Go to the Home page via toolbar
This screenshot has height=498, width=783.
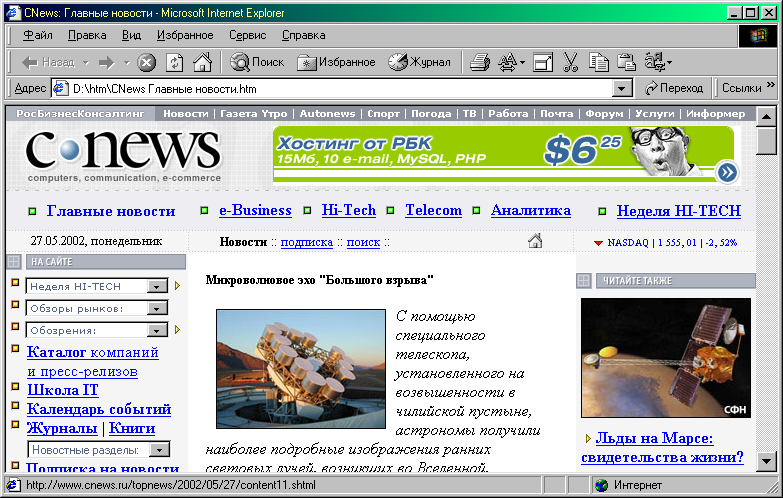[202, 62]
